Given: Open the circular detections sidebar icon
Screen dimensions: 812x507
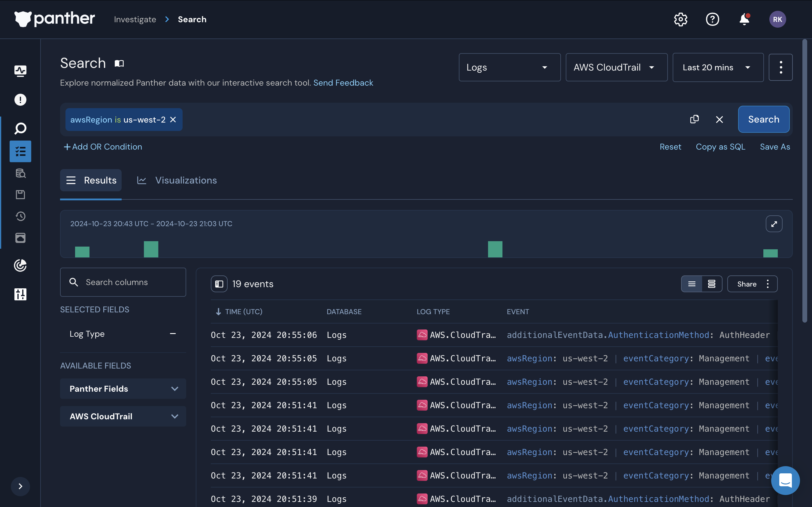Looking at the screenshot, I should [20, 265].
